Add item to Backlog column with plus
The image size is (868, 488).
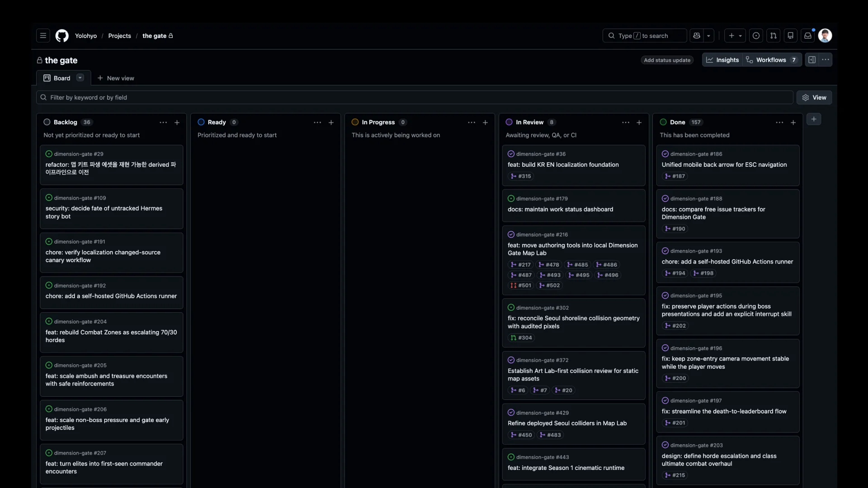point(177,122)
